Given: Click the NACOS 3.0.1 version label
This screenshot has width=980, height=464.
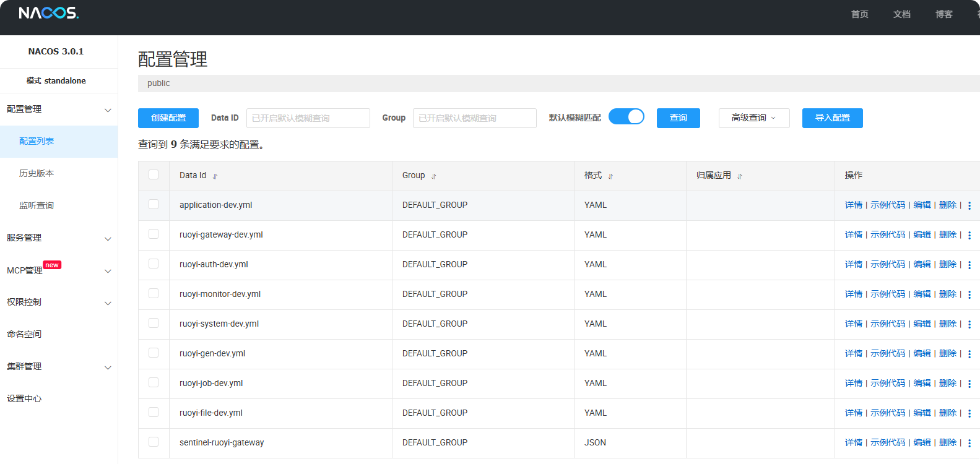Looking at the screenshot, I should (56, 51).
